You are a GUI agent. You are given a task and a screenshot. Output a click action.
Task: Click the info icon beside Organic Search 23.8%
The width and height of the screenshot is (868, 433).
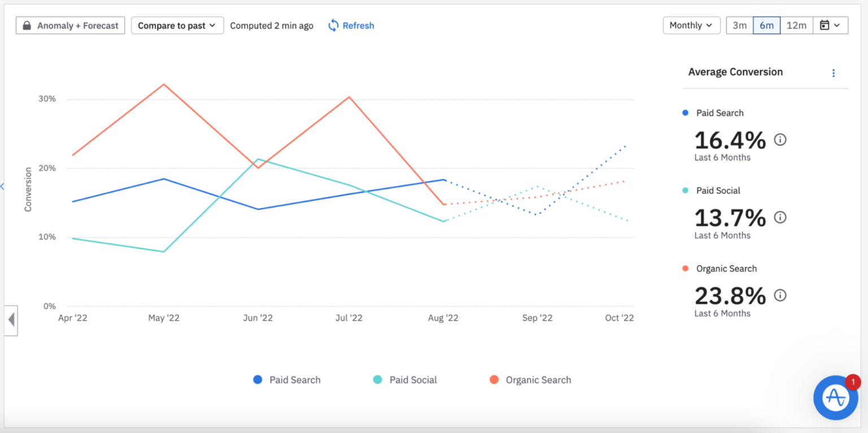(x=780, y=295)
